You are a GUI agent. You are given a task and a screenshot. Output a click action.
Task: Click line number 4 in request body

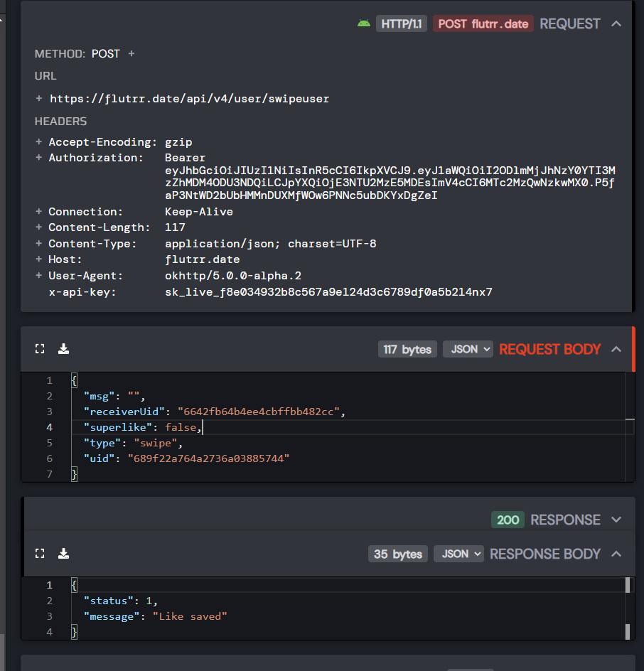50,427
